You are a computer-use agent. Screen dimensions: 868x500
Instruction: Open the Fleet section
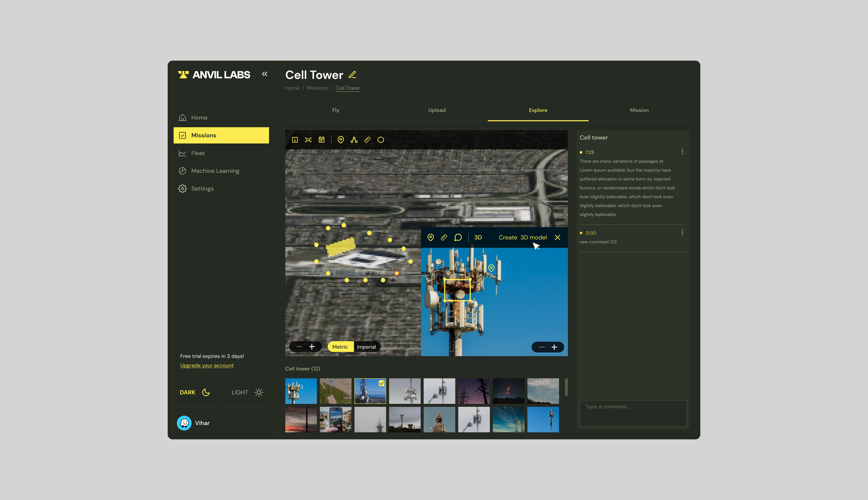point(221,153)
